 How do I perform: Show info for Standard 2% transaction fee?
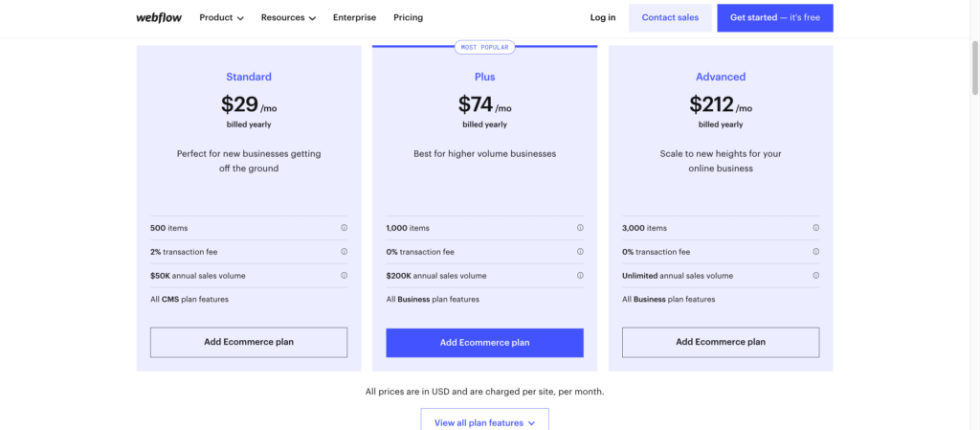[344, 252]
